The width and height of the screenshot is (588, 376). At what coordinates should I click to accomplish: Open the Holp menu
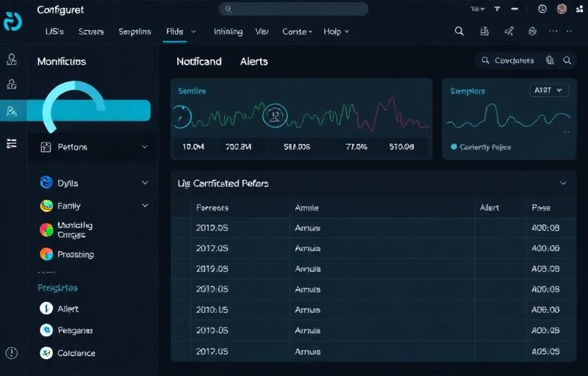pos(337,32)
